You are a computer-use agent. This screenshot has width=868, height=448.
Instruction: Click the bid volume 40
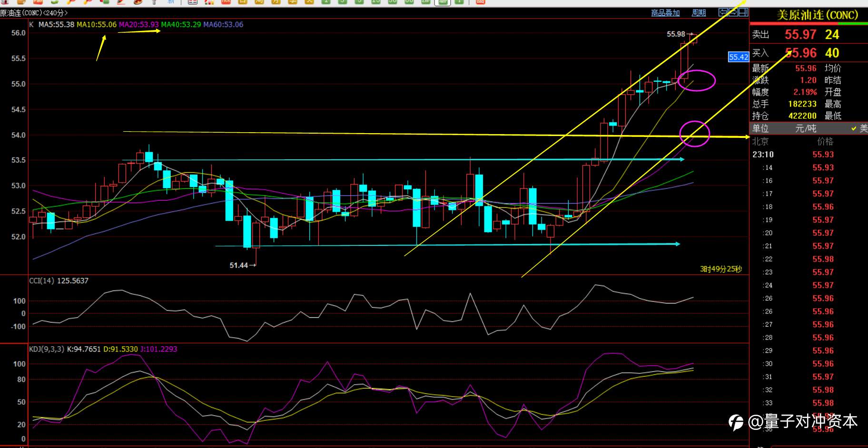(832, 53)
